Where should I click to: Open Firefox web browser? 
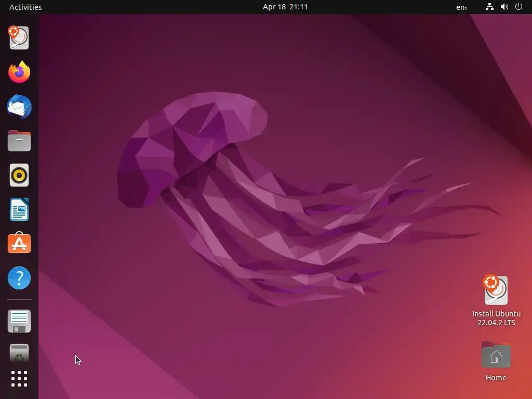click(x=19, y=72)
